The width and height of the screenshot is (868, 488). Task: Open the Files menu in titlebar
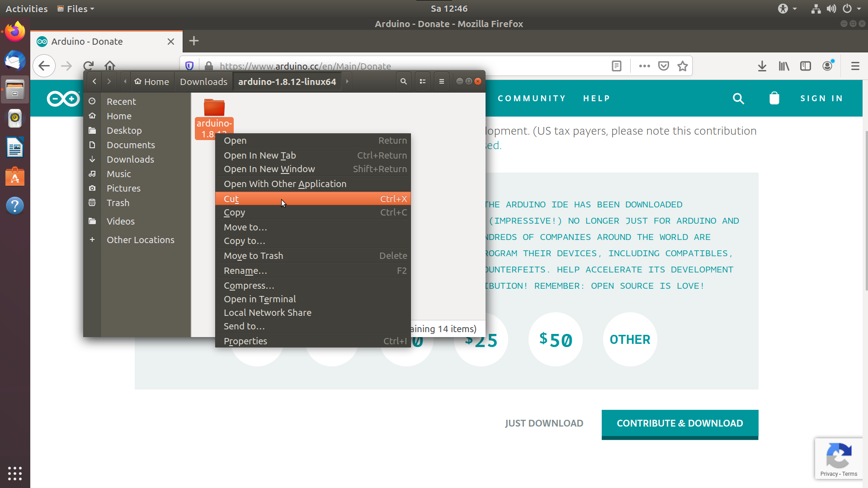click(x=76, y=8)
